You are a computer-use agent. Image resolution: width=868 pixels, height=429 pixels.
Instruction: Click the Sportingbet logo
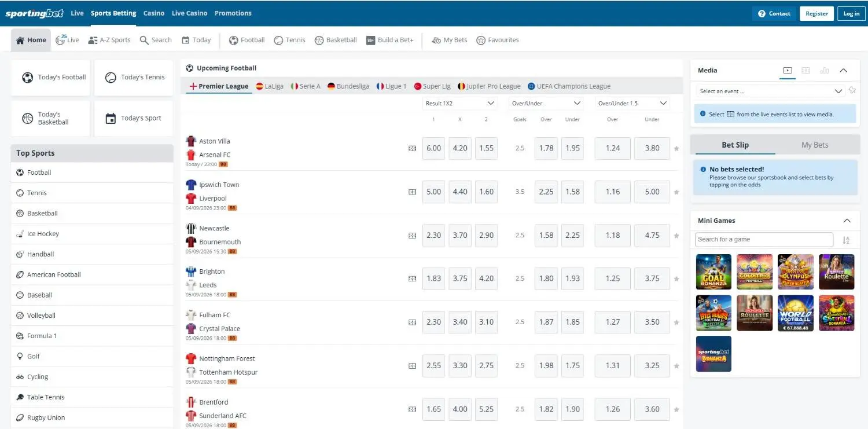pos(35,13)
